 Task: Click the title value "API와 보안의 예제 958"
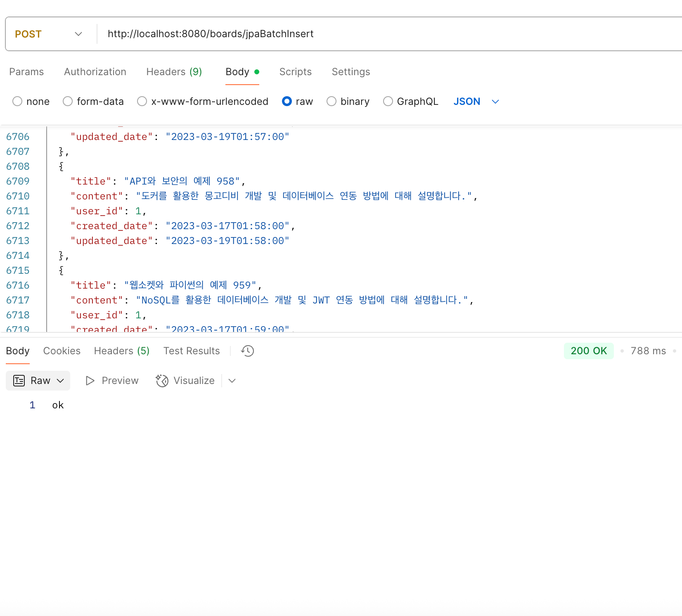click(182, 181)
